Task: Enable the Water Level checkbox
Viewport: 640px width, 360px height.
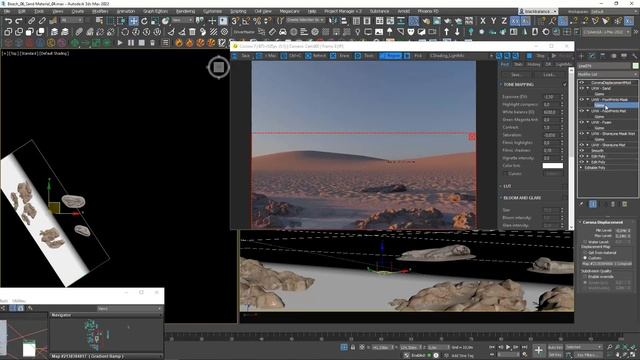Action: click(585, 242)
